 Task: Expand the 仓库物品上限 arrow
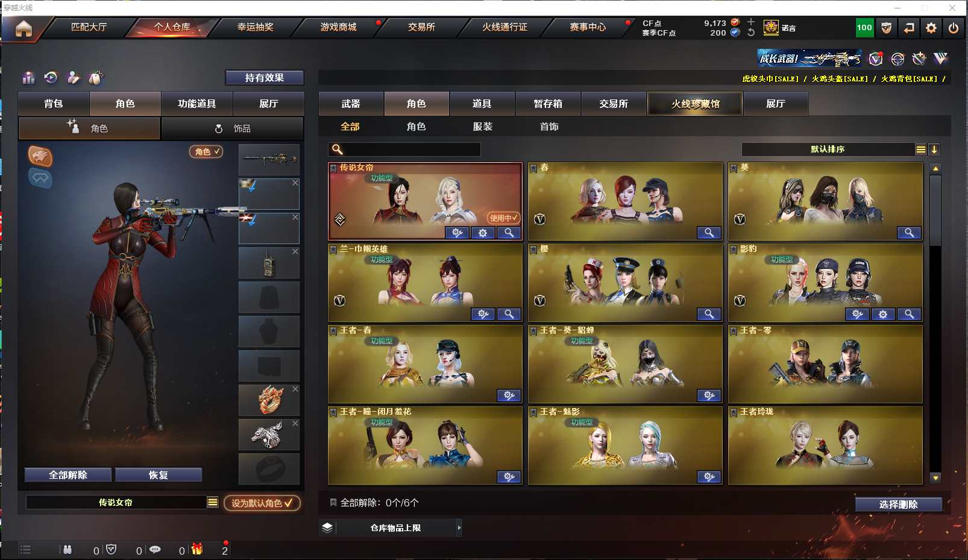(x=459, y=527)
